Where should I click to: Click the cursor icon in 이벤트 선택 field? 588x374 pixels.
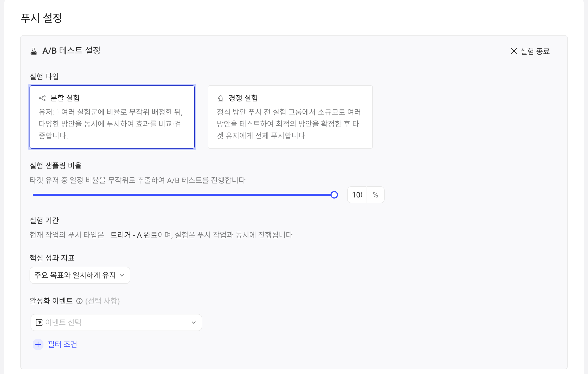[x=39, y=322]
